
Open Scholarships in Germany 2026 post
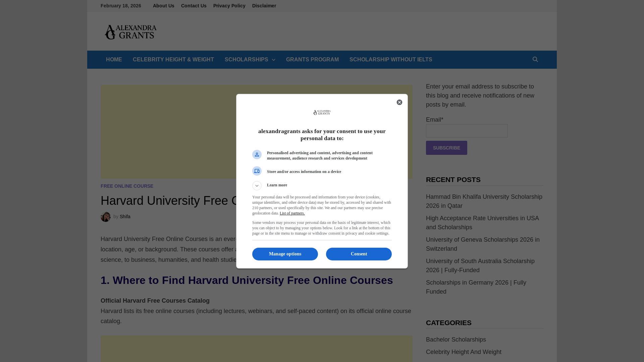point(476,287)
